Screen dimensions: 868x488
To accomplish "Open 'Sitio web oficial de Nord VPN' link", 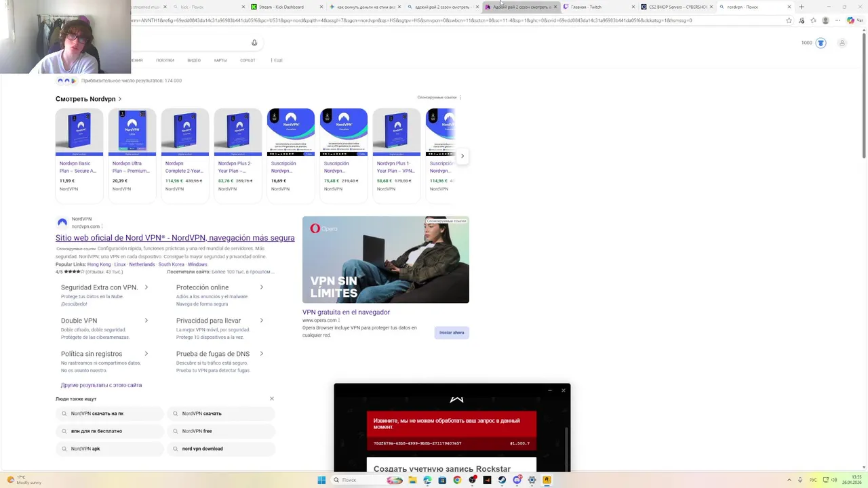I will pos(175,238).
